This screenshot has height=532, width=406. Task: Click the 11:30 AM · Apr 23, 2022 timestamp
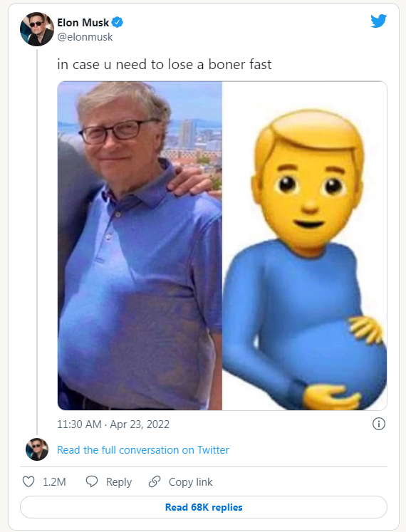[x=113, y=424]
